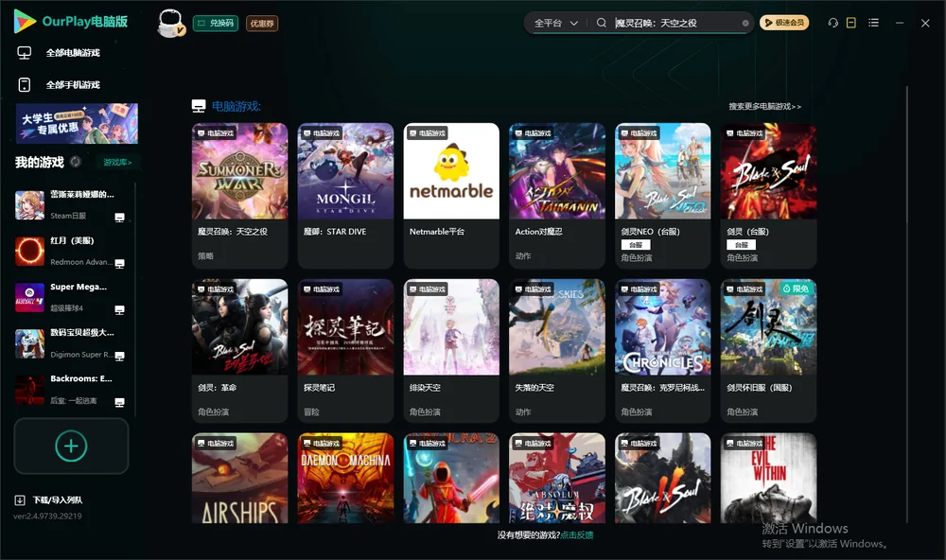Screen dimensions: 946x560
Task: Click the PC icon on the Digimon Super R... row
Action: point(119,356)
